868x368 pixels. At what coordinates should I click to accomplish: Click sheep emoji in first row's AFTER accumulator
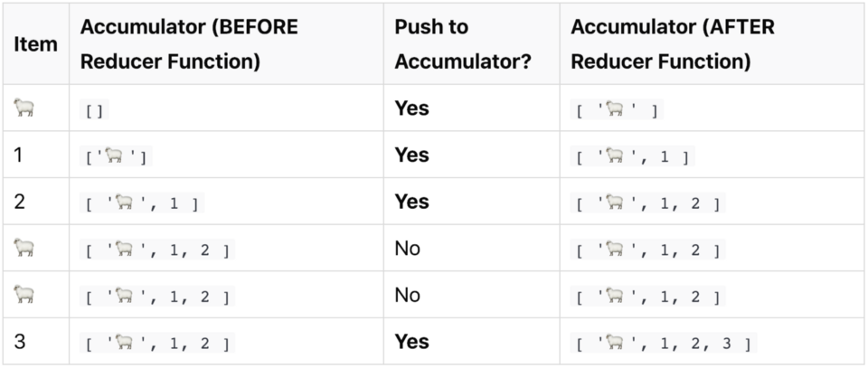click(x=616, y=111)
